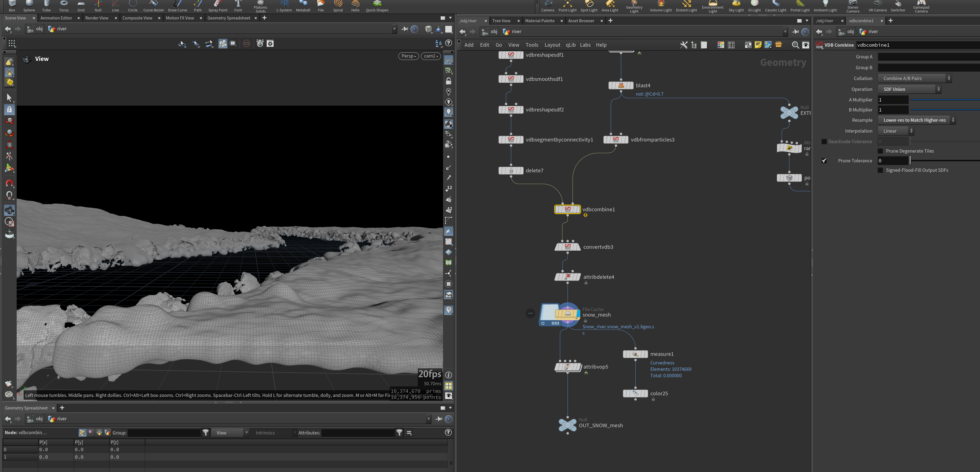
Task: Click the OUT_SNOW_mesh null node
Action: pyautogui.click(x=567, y=425)
